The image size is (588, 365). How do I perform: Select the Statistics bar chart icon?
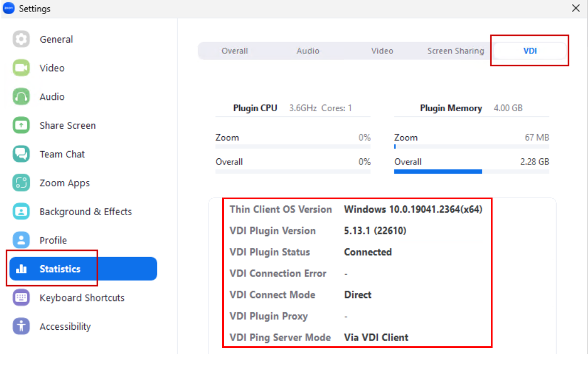point(20,268)
